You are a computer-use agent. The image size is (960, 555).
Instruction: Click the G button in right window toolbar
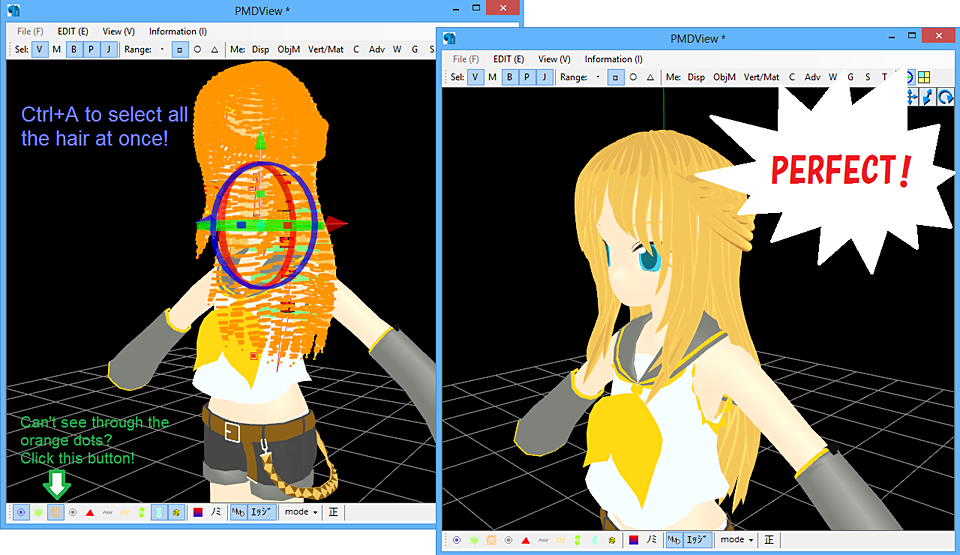point(850,77)
